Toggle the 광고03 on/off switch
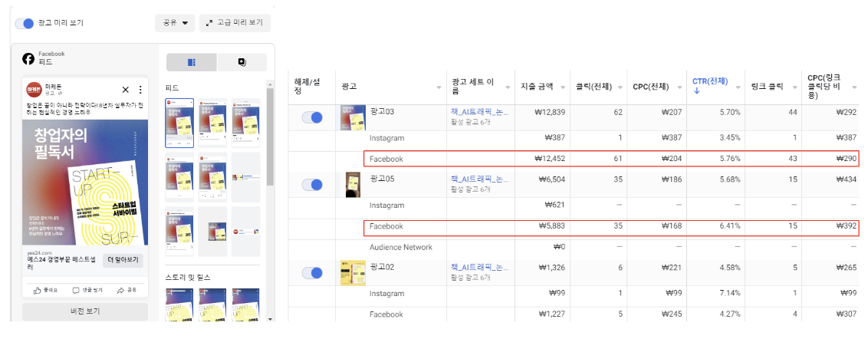The height and width of the screenshot is (349, 868). coord(311,117)
